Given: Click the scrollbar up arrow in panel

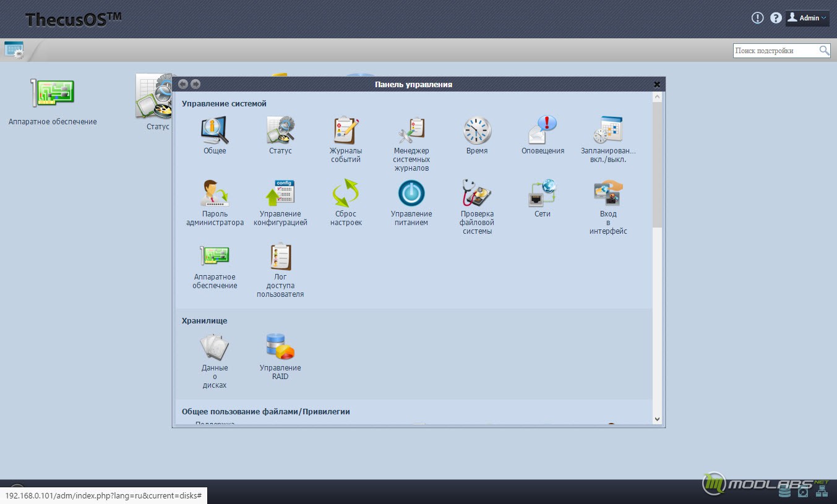Looking at the screenshot, I should click(x=657, y=97).
